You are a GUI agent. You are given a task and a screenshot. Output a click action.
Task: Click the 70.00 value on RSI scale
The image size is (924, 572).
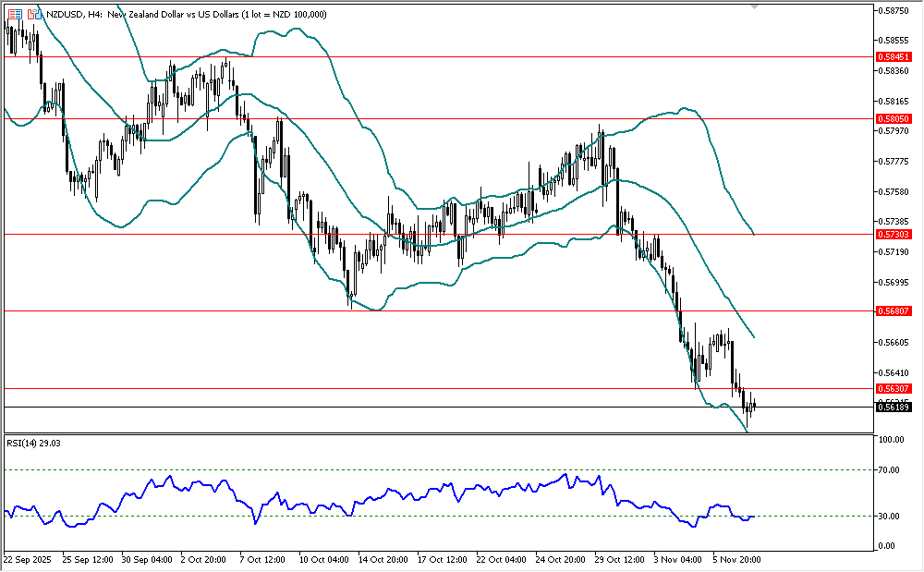coord(891,470)
